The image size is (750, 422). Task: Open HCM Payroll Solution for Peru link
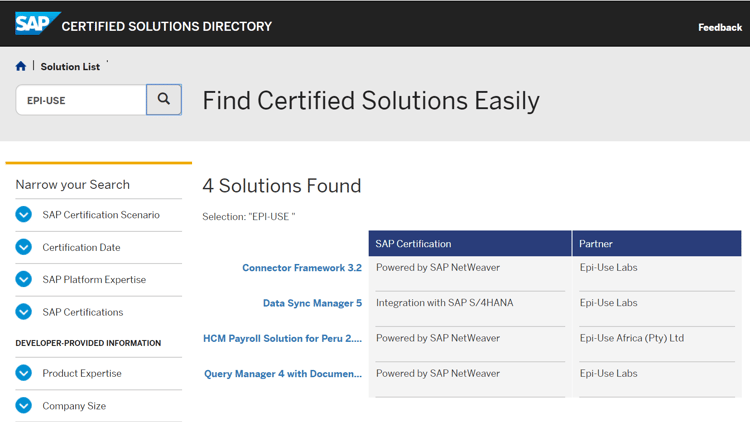282,339
